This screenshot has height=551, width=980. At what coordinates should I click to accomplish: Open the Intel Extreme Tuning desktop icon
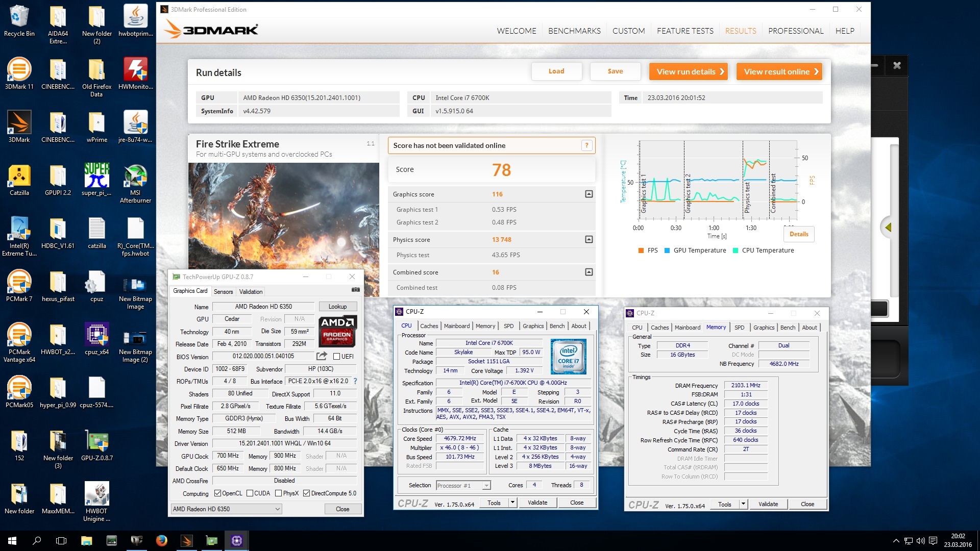tap(19, 237)
